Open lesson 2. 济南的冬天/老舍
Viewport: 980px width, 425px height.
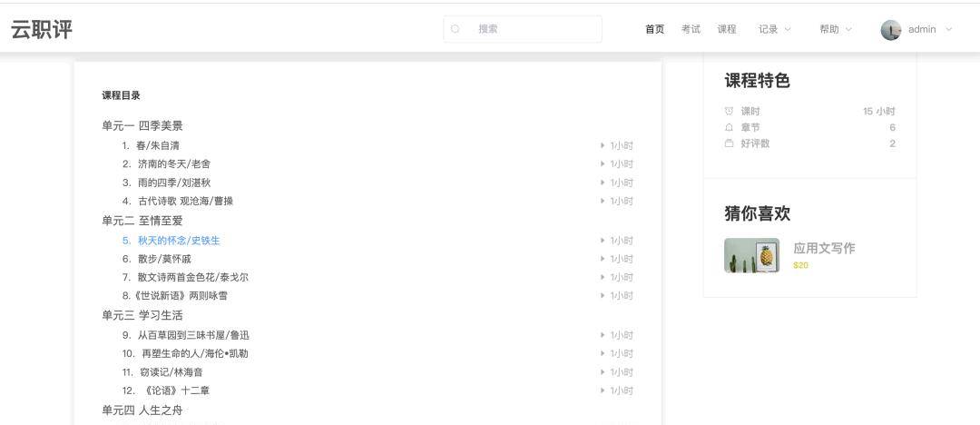(x=166, y=164)
